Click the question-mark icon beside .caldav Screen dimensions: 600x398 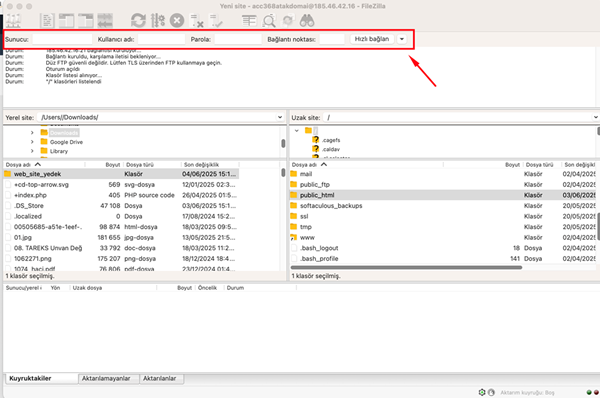pos(316,149)
